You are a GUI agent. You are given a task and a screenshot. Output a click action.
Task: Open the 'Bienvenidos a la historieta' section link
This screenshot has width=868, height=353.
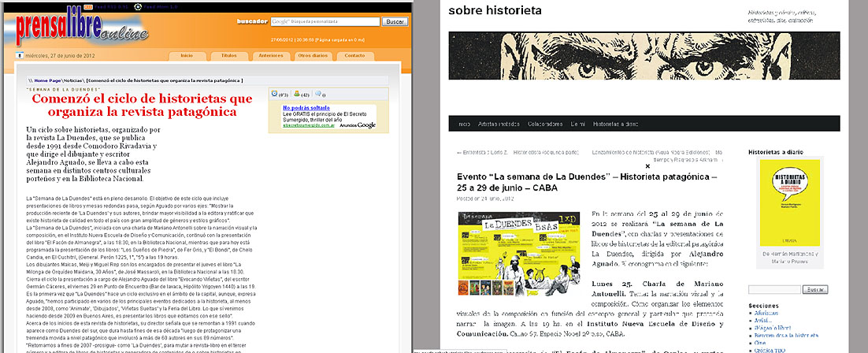pos(785,335)
